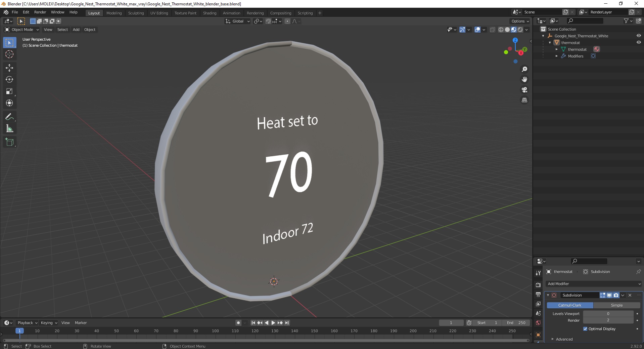Toggle viewport gizmos visibility
The image size is (644, 349).
pos(462,30)
